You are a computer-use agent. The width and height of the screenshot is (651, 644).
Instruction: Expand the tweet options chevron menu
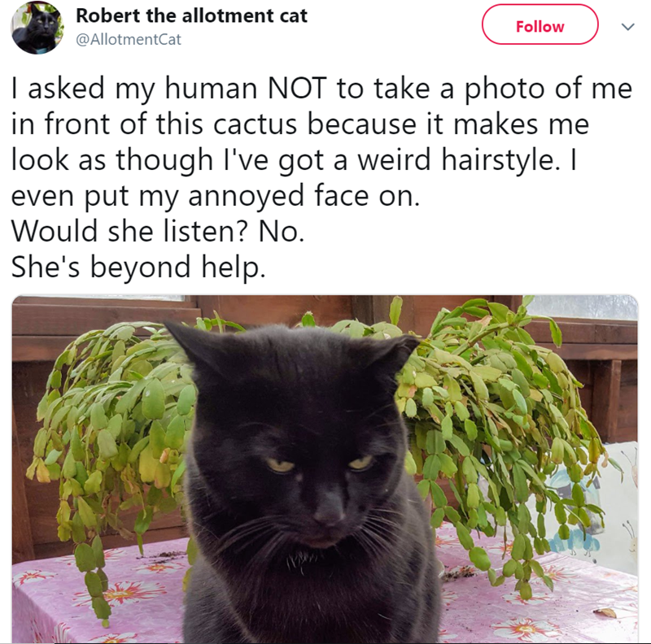627,27
